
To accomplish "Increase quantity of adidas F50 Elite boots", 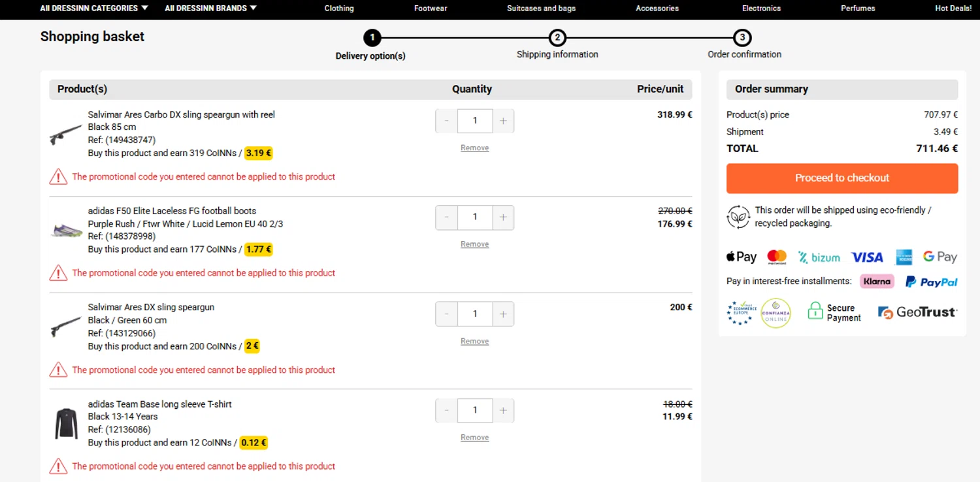I will pos(503,217).
